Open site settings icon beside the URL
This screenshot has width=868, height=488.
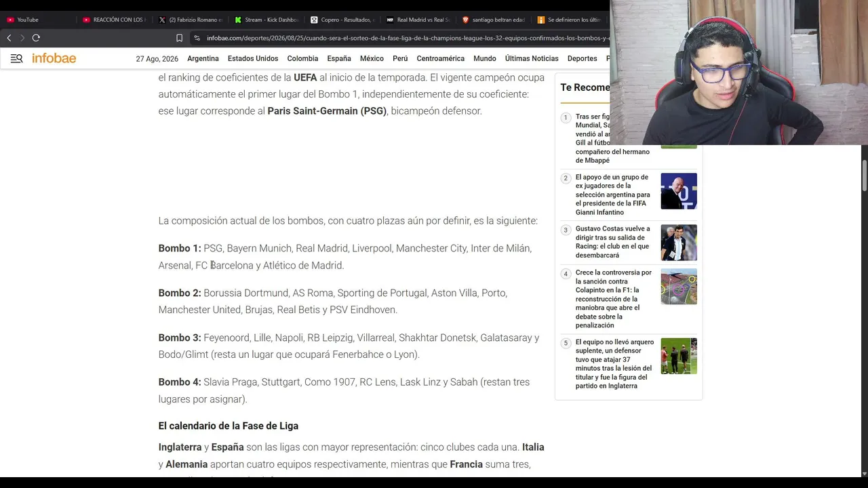pyautogui.click(x=197, y=38)
